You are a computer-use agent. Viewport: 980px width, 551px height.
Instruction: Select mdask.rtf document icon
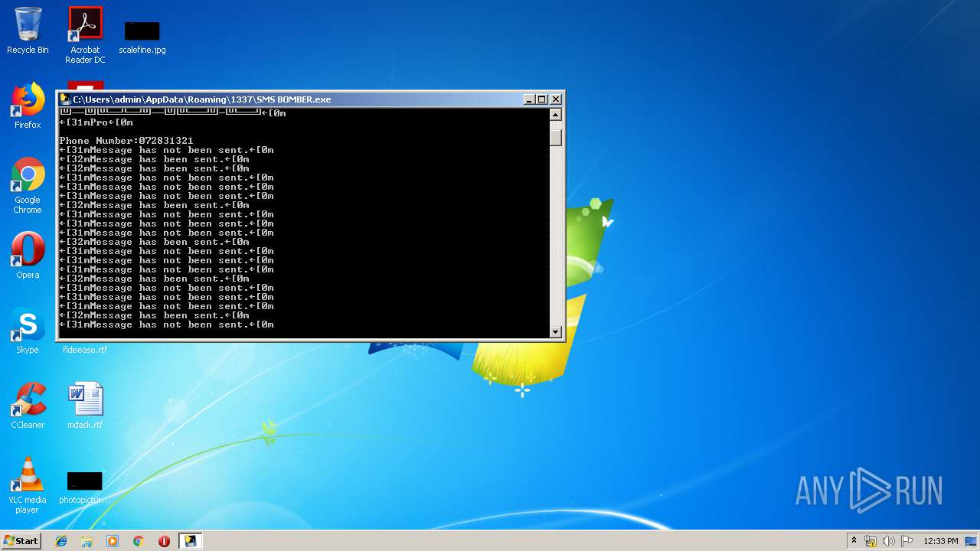85,406
